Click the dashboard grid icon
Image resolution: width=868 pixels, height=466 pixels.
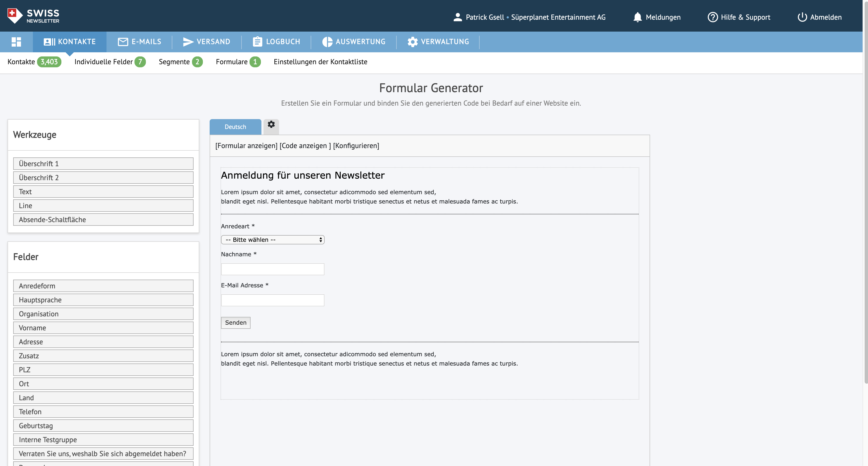[x=16, y=42]
